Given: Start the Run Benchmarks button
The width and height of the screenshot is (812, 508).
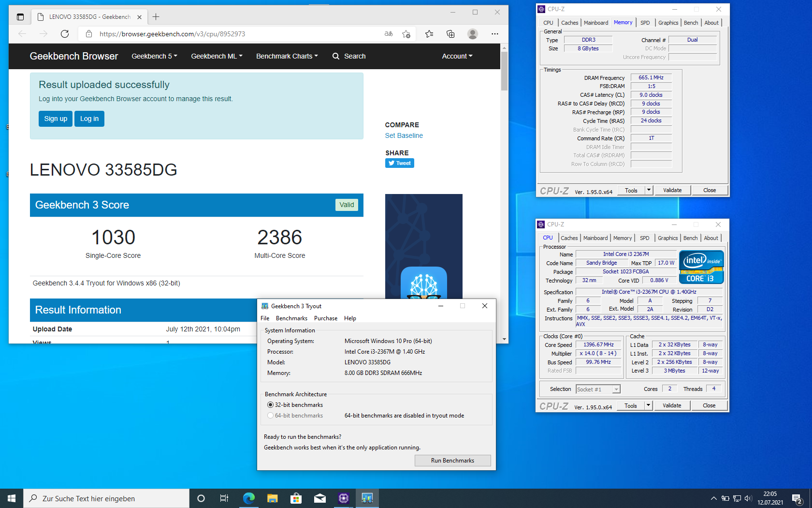Looking at the screenshot, I should pyautogui.click(x=452, y=461).
